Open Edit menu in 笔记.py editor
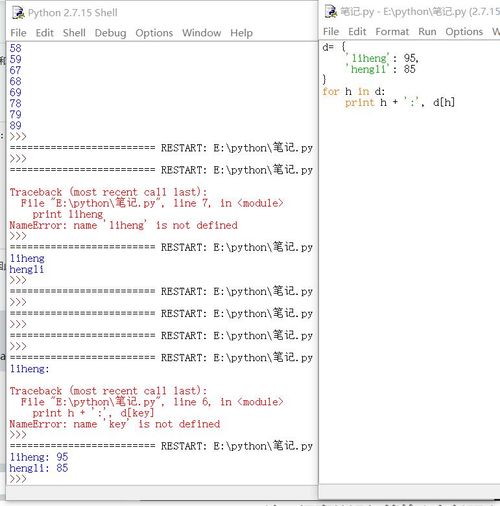500x506 pixels. pos(357,32)
